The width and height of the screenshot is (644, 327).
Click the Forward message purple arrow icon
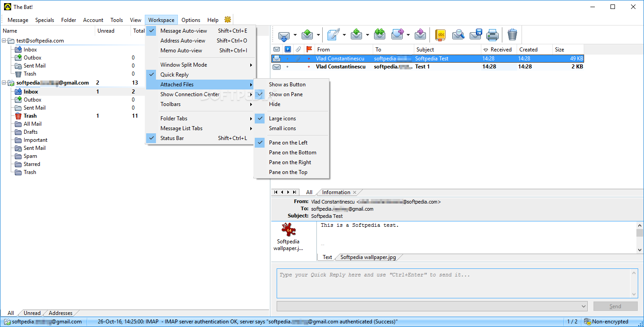pos(397,34)
